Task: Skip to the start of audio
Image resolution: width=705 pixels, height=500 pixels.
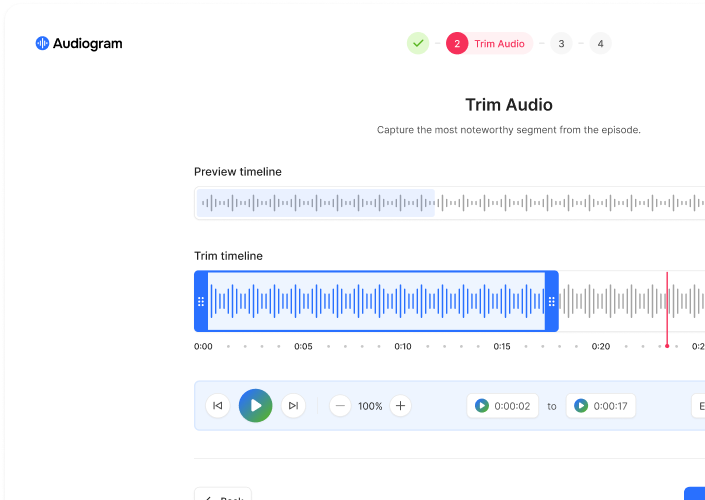Action: pos(217,406)
